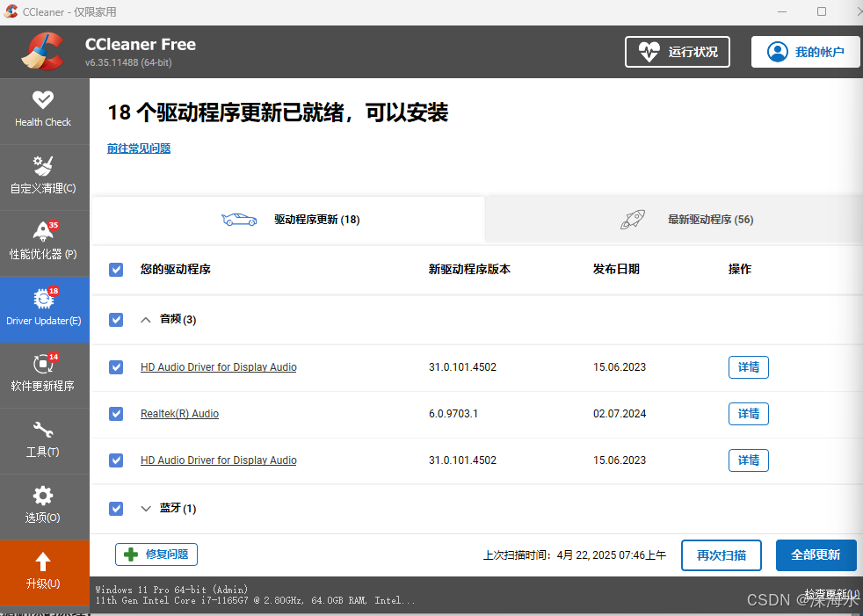Click the 再次扫描 rescan button
The height and width of the screenshot is (616, 863).
(721, 555)
